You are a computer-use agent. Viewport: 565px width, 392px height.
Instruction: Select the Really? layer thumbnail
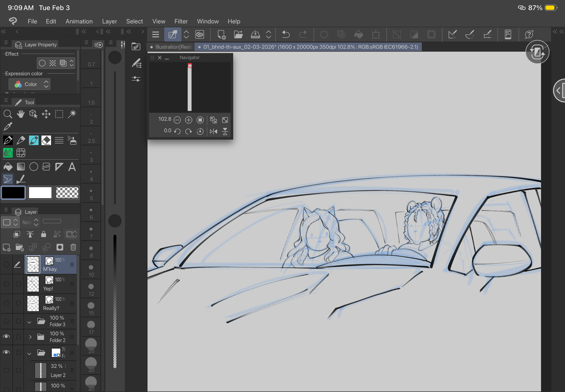(33, 303)
